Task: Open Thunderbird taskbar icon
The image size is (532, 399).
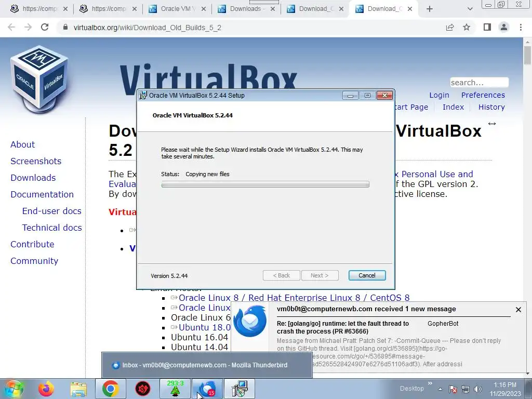Action: (207, 389)
